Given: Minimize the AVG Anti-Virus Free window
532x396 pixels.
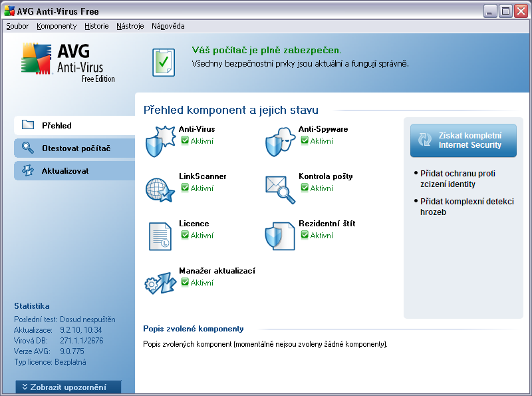Looking at the screenshot, I should pos(489,11).
